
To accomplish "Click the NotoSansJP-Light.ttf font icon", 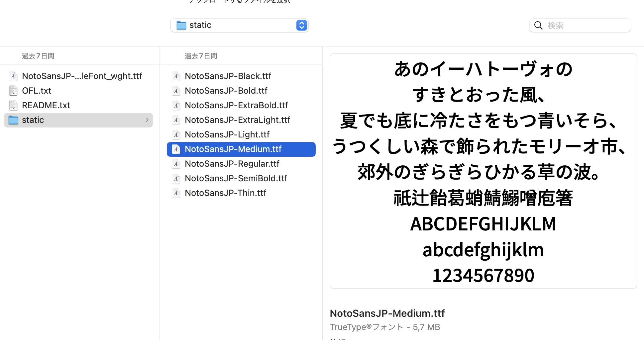I will pyautogui.click(x=176, y=134).
